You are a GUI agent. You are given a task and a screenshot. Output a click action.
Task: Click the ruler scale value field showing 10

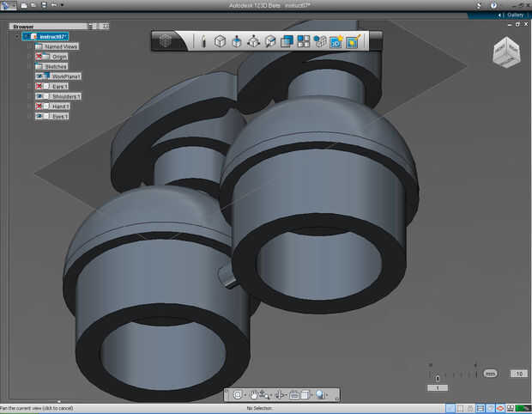click(x=519, y=374)
